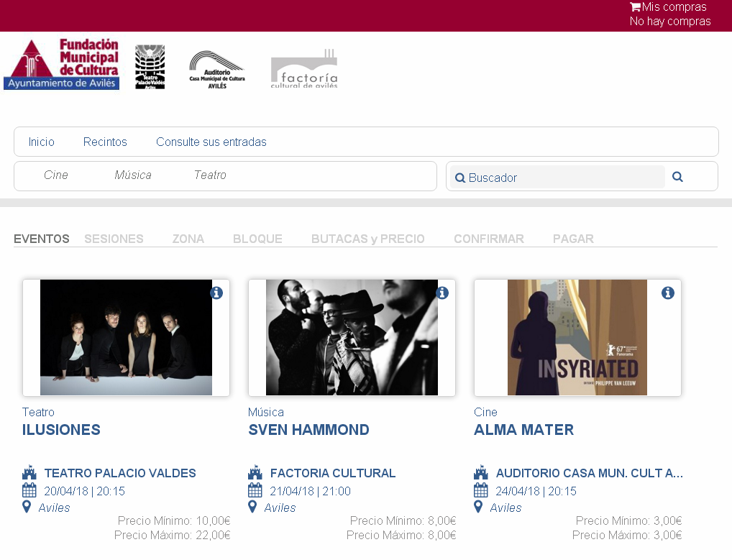Select the Teatro category filter

[210, 175]
